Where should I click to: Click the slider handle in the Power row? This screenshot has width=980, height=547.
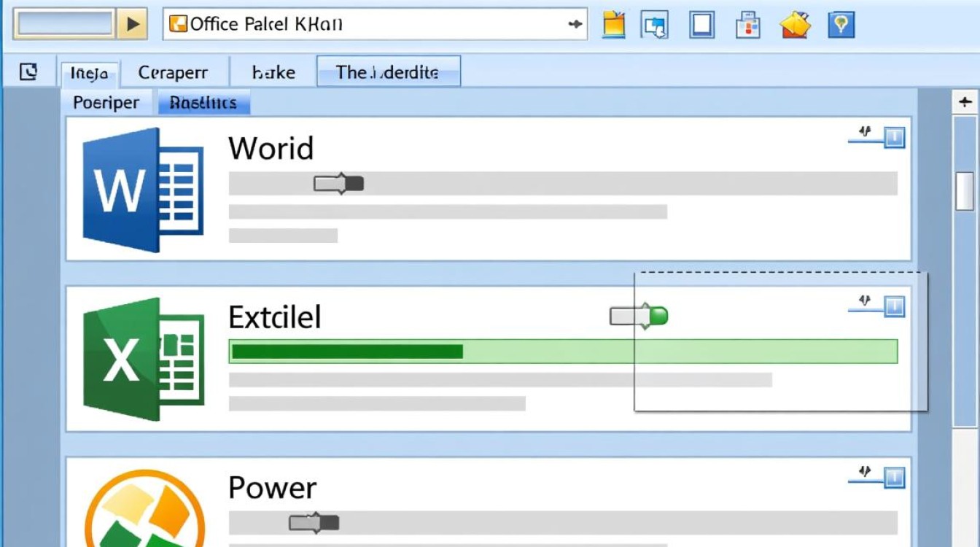314,523
